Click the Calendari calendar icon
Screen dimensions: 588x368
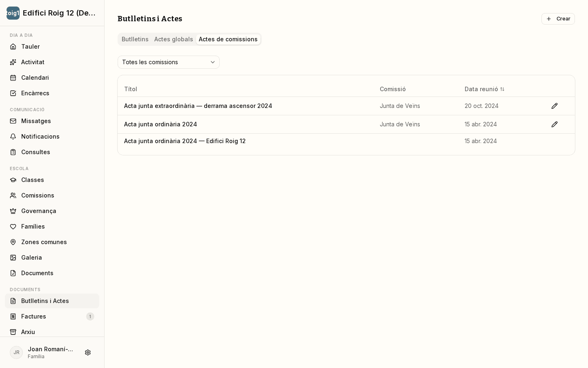[x=13, y=78]
